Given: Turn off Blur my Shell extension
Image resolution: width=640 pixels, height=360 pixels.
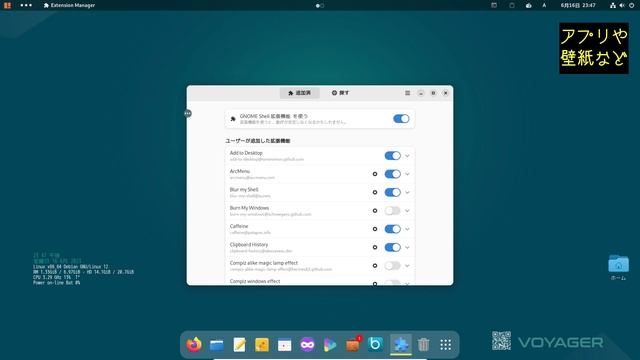Looking at the screenshot, I should pyautogui.click(x=392, y=192).
